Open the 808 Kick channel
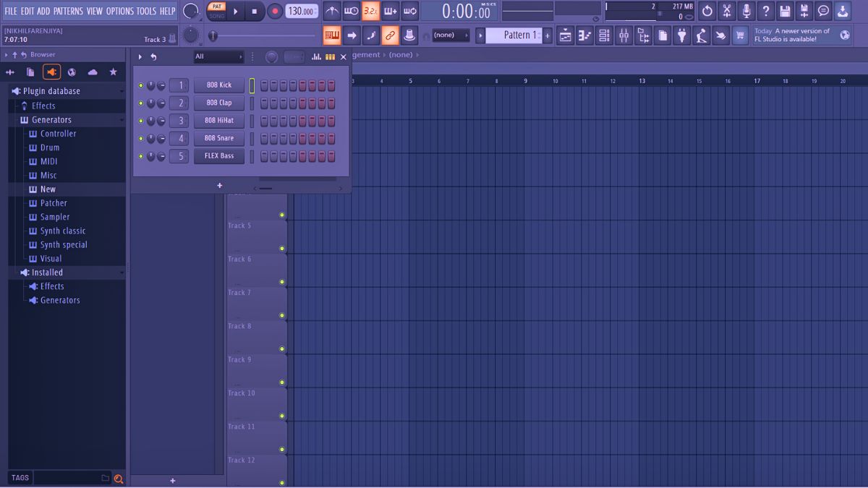This screenshot has width=868, height=488. click(219, 85)
